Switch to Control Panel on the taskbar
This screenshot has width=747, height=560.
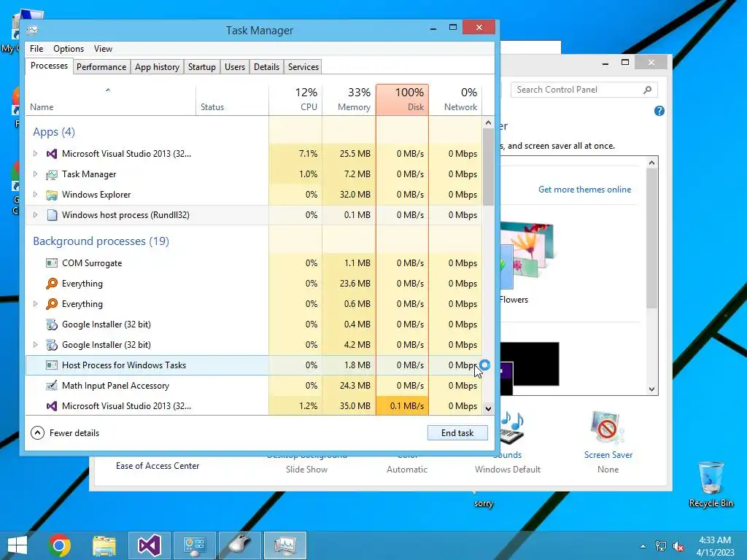[194, 545]
